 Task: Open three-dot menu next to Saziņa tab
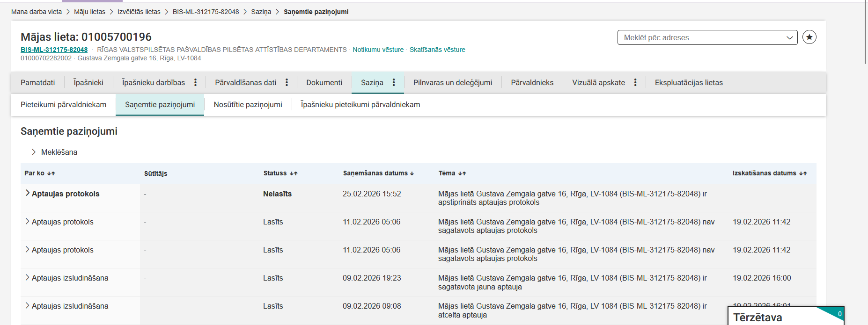(394, 83)
